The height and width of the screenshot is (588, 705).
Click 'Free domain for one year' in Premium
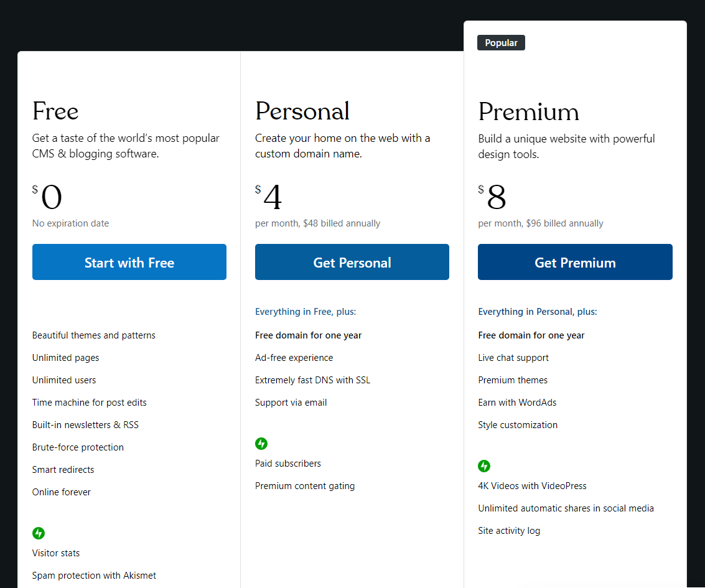[531, 335]
